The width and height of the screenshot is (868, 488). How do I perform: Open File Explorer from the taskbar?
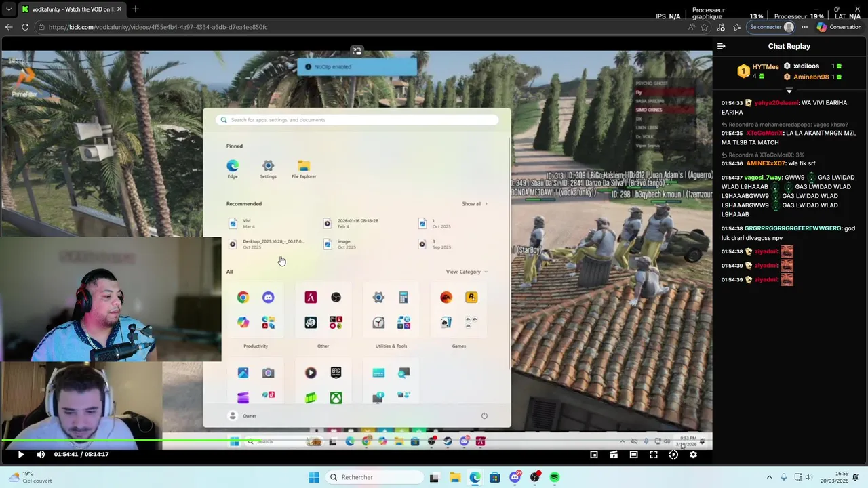(455, 477)
